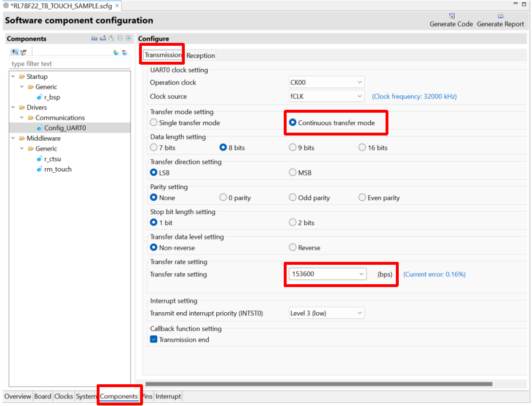Viewport: 532px width, 406px height.
Task: Click the type filter text field
Action: pyautogui.click(x=69, y=63)
